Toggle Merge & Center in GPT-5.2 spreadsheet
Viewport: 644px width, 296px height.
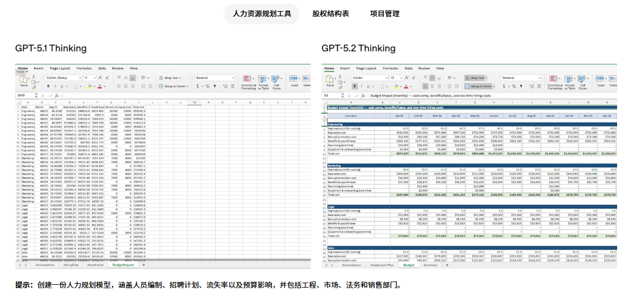[478, 86]
